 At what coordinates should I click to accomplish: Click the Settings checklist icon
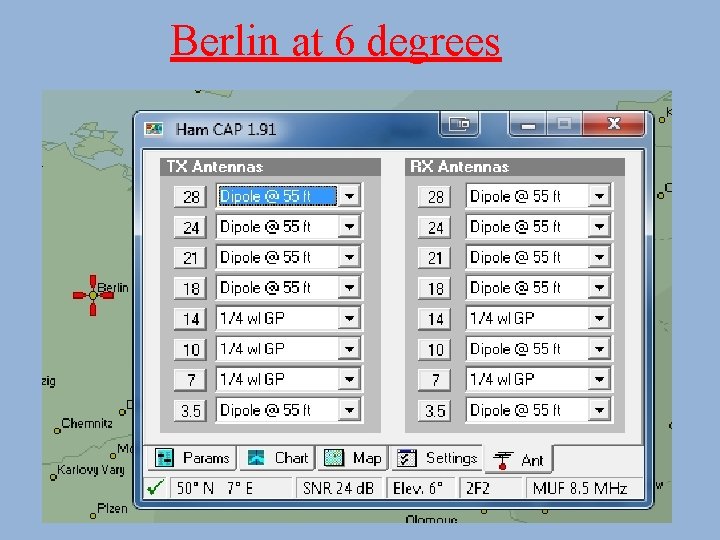tap(406, 458)
